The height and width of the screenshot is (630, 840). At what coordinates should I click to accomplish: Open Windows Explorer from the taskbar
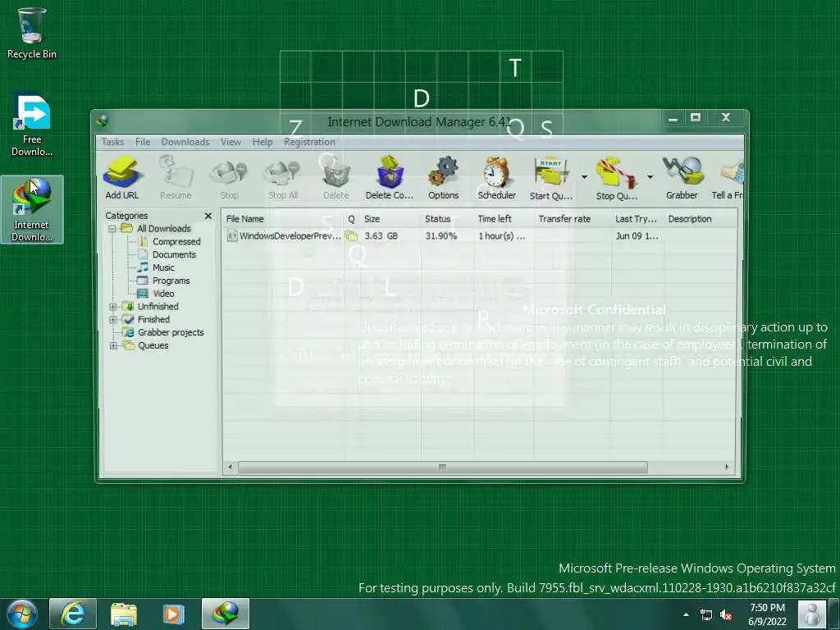124,614
